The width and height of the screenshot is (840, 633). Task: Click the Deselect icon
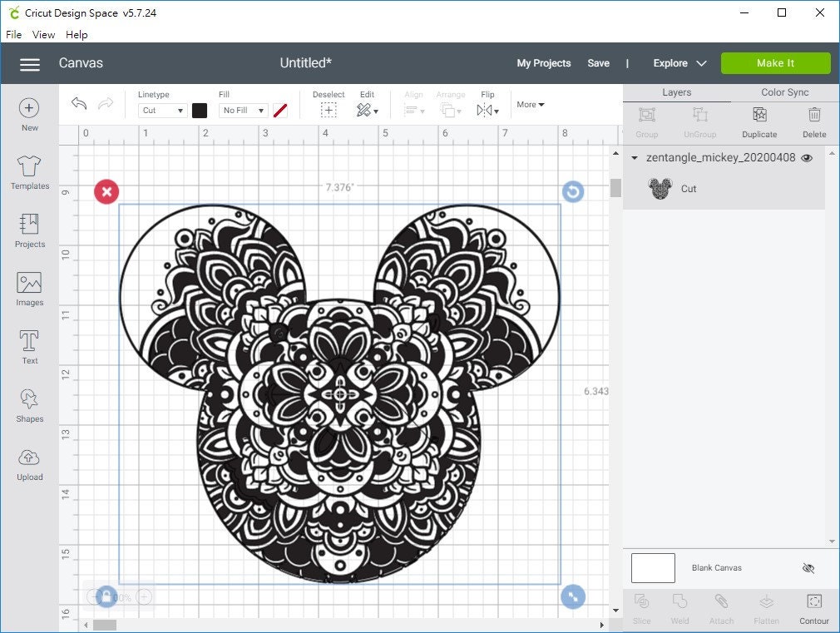pos(329,111)
